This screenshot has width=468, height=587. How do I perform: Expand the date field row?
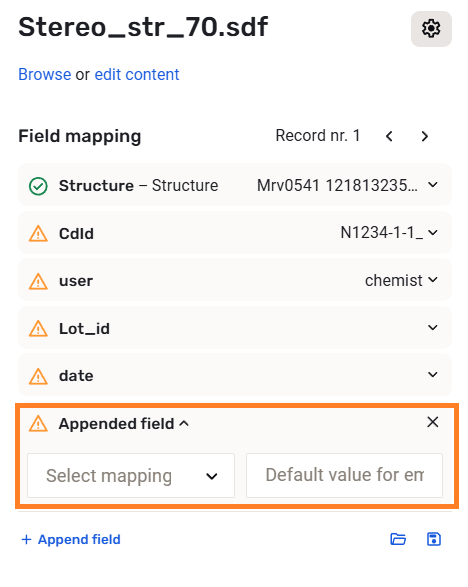click(235, 375)
